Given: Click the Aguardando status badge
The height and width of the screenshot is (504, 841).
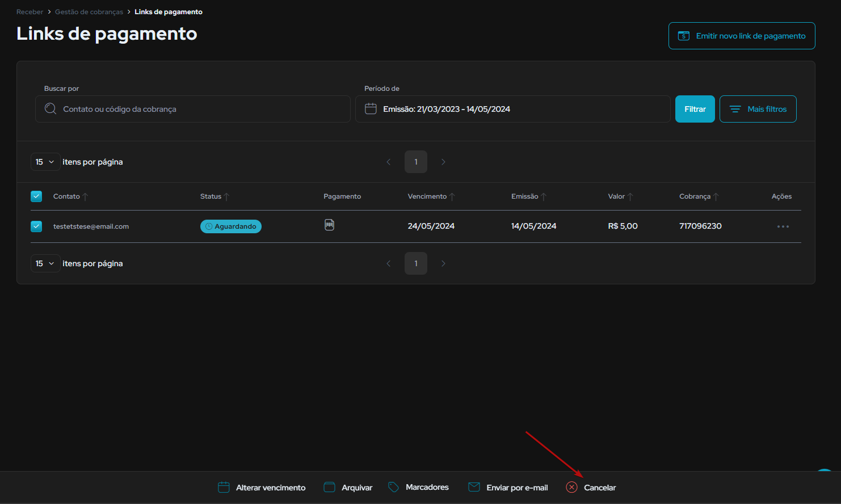Looking at the screenshot, I should click(x=231, y=226).
